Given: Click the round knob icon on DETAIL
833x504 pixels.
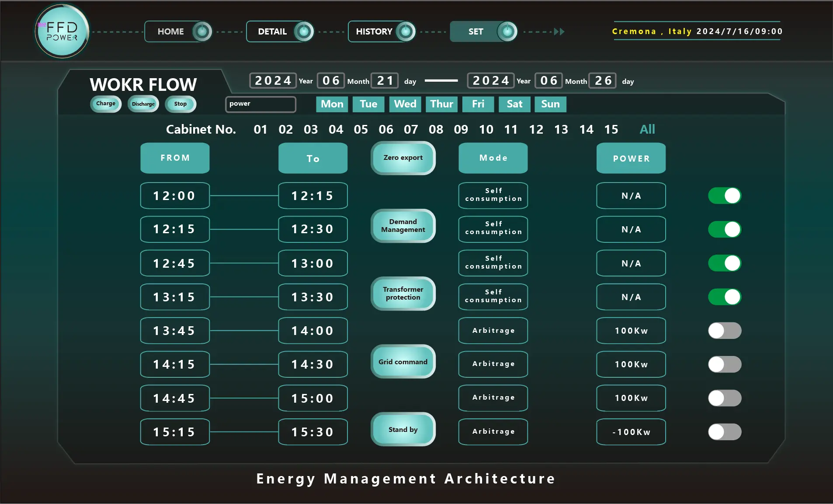Looking at the screenshot, I should click(x=304, y=31).
